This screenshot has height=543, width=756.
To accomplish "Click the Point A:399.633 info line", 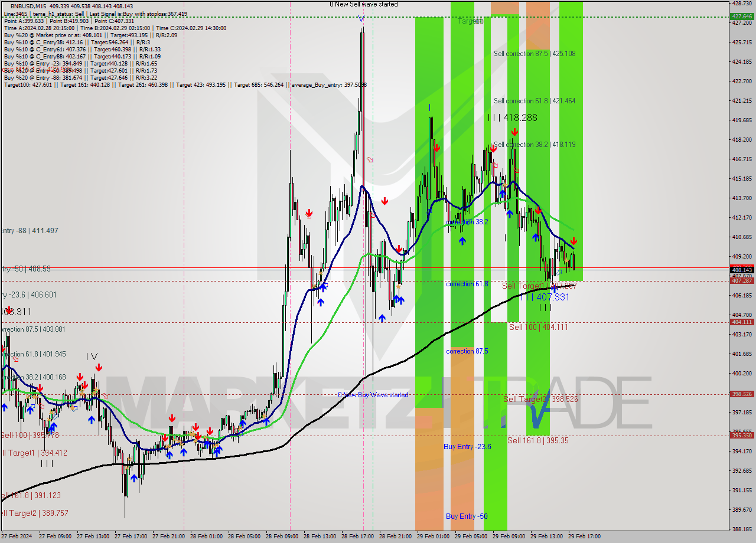I will pos(69,21).
